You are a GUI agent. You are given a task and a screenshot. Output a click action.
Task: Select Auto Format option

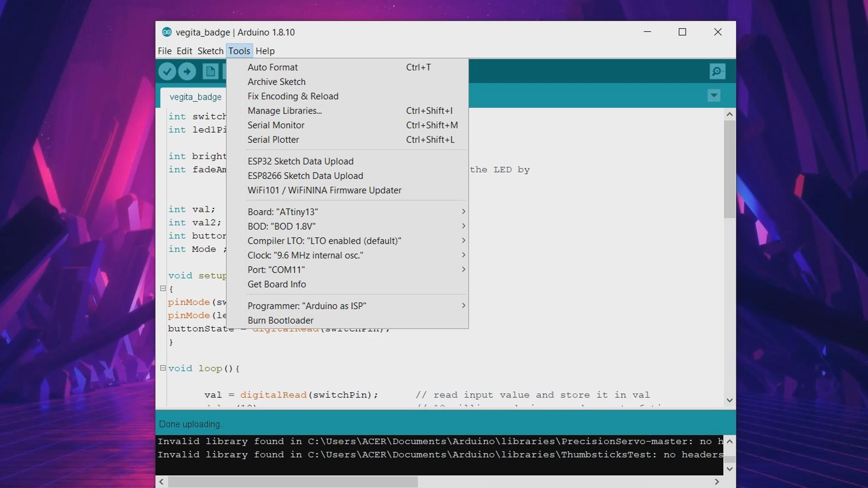tap(273, 67)
